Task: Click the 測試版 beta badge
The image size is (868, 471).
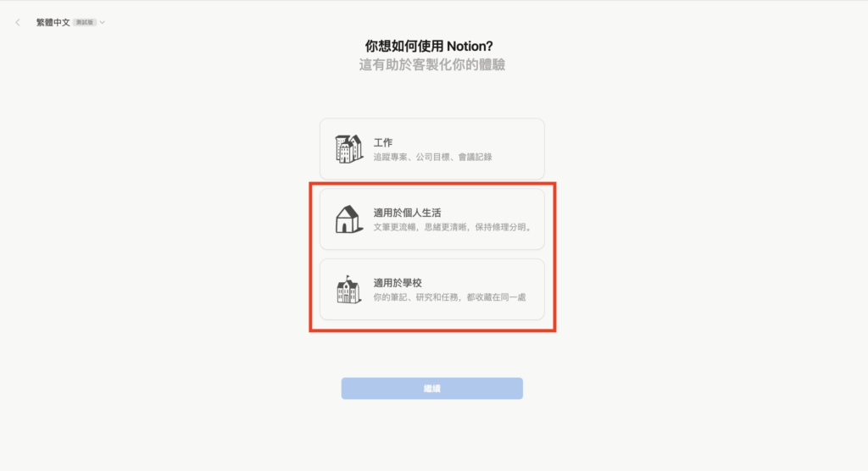Action: tap(85, 23)
